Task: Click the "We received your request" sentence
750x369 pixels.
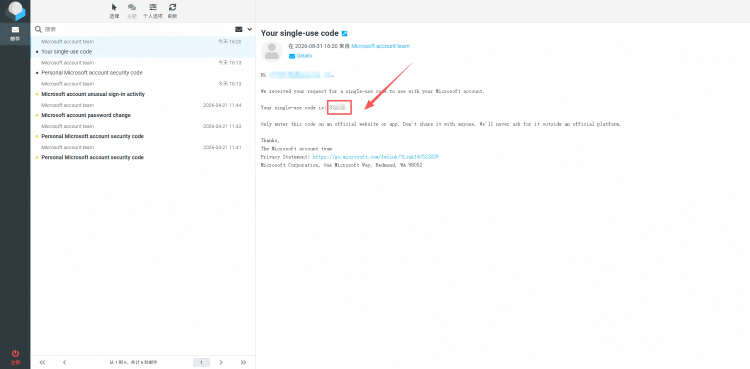Action: click(373, 91)
